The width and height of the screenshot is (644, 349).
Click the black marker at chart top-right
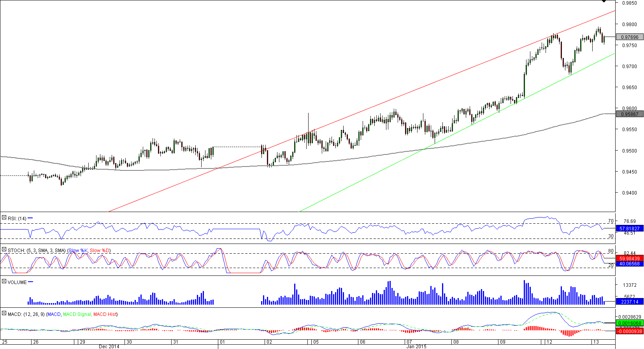click(x=604, y=1)
